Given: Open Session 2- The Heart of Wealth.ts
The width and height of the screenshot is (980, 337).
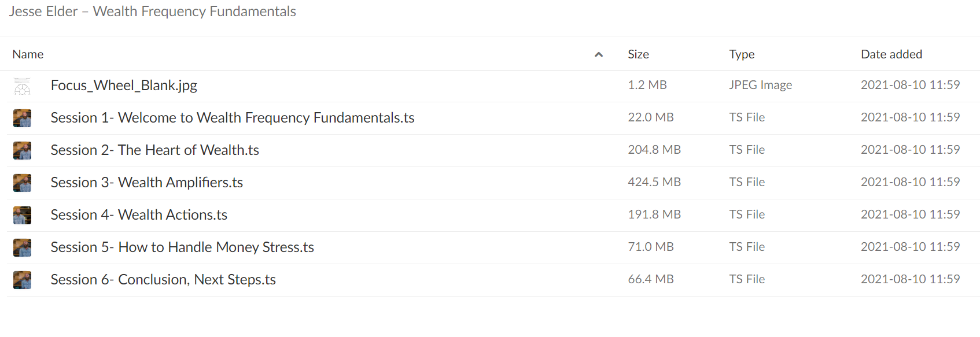Looking at the screenshot, I should tap(154, 150).
